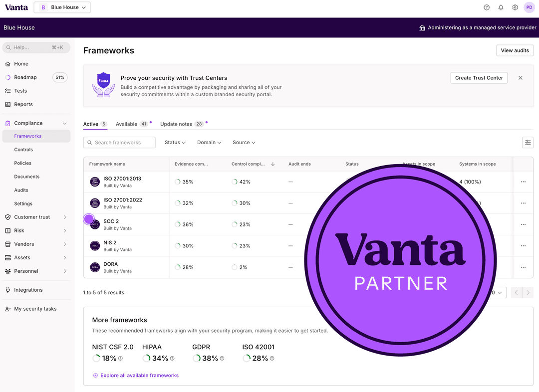The height and width of the screenshot is (392, 539).
Task: Open My security tasks
Action: pyautogui.click(x=35, y=309)
